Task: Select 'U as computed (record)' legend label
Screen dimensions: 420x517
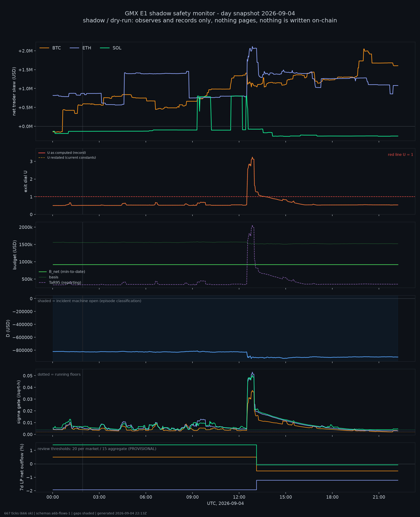Action: click(66, 153)
